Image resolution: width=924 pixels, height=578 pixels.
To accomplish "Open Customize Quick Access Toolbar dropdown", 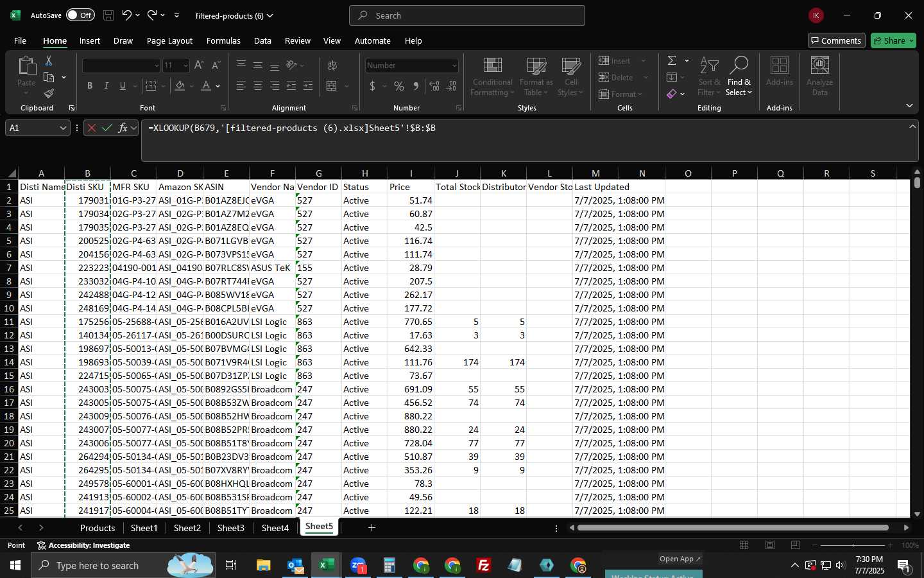I will pos(176,15).
